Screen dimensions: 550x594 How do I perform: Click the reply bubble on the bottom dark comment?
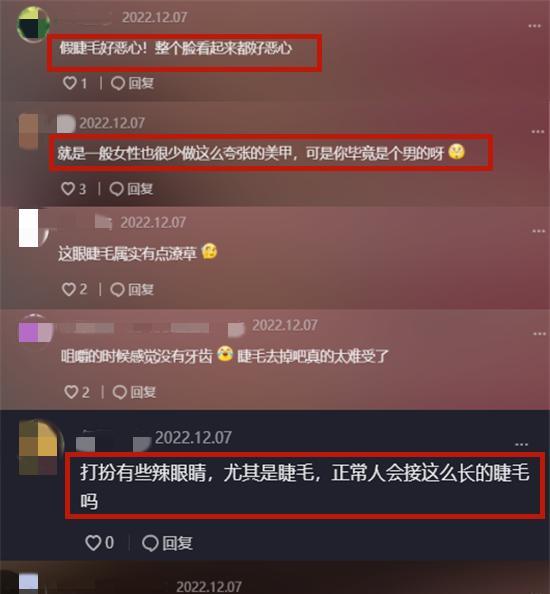click(x=150, y=543)
